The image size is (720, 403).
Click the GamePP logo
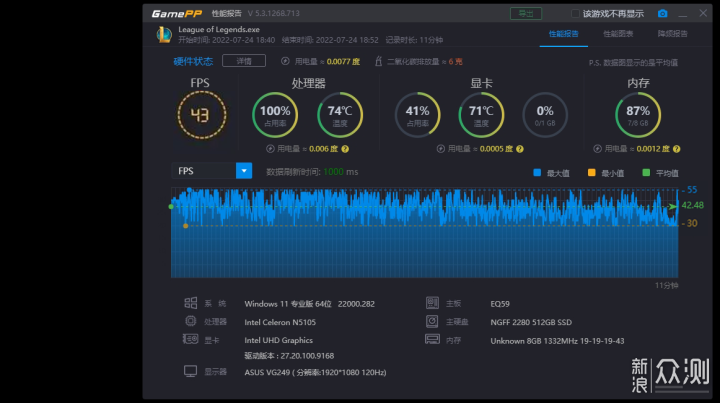coord(177,14)
